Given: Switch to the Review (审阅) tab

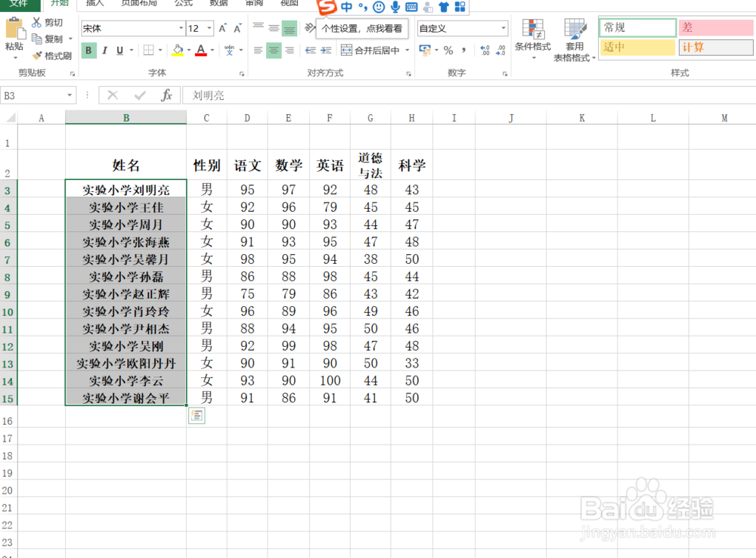Looking at the screenshot, I should tap(254, 3).
